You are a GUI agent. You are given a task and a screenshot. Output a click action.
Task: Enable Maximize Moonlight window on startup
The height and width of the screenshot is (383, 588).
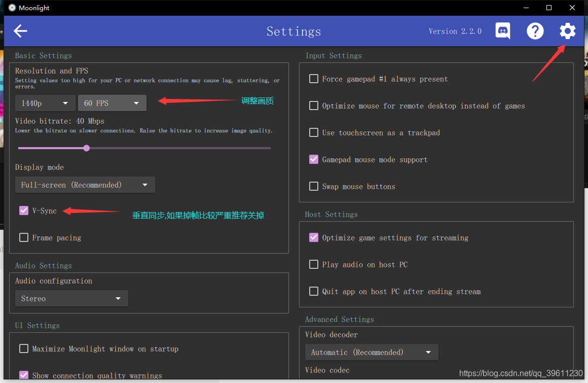click(24, 349)
